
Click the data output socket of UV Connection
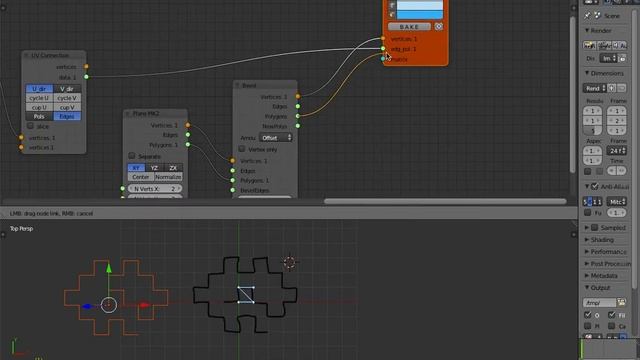86,76
